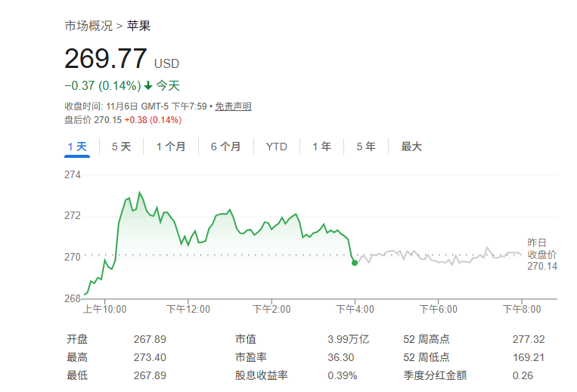Image resolution: width=577 pixels, height=392 pixels.
Task: View the 5 年 price history
Action: (366, 147)
